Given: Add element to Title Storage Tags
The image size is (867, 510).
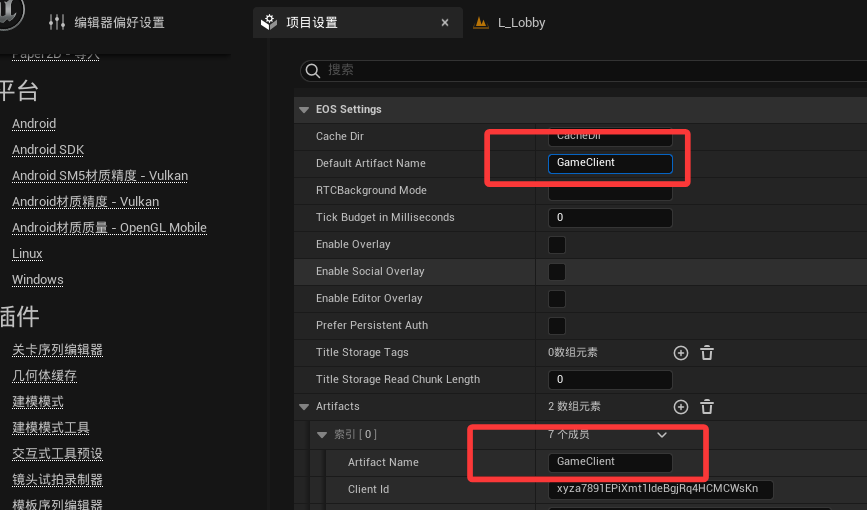Looking at the screenshot, I should (681, 353).
